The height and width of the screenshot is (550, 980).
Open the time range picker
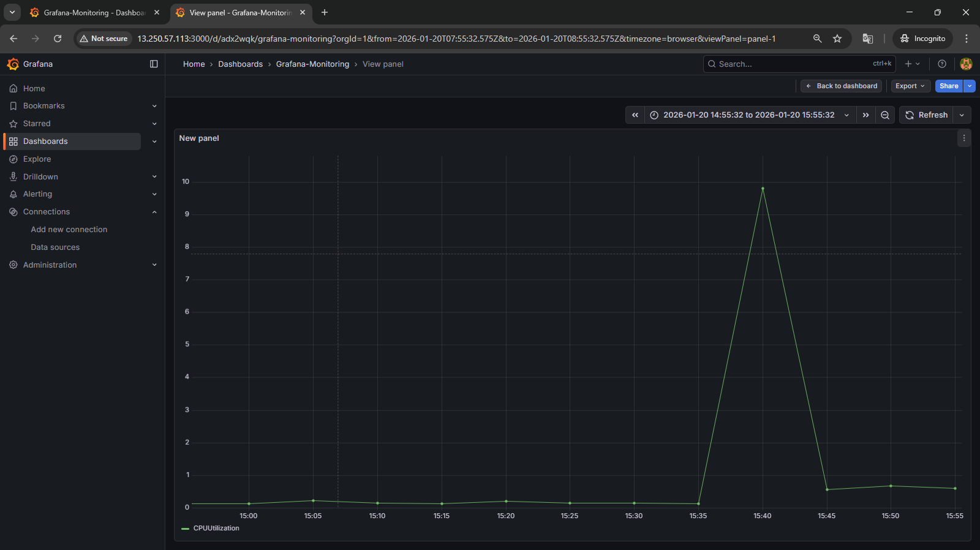tap(750, 115)
